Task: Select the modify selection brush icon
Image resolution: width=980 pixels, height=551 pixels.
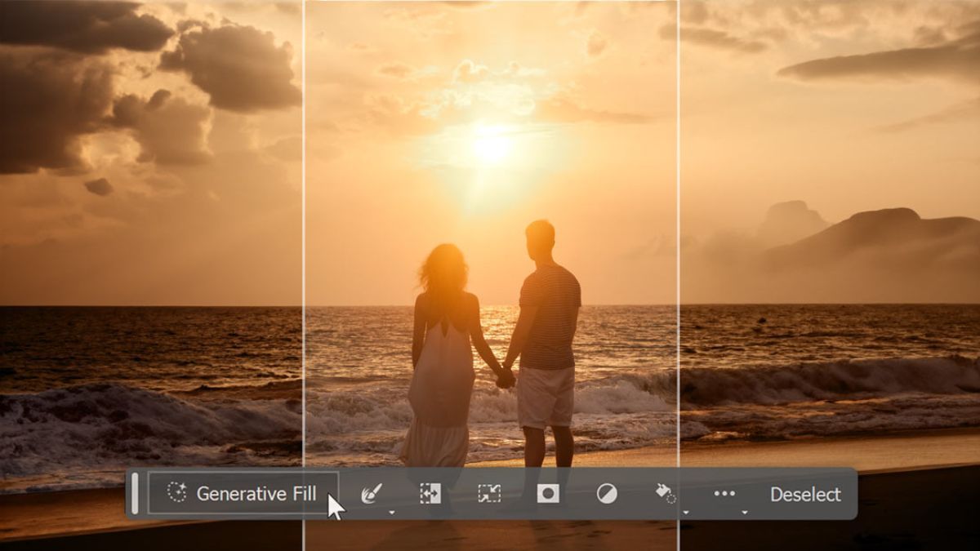Action: [372, 493]
